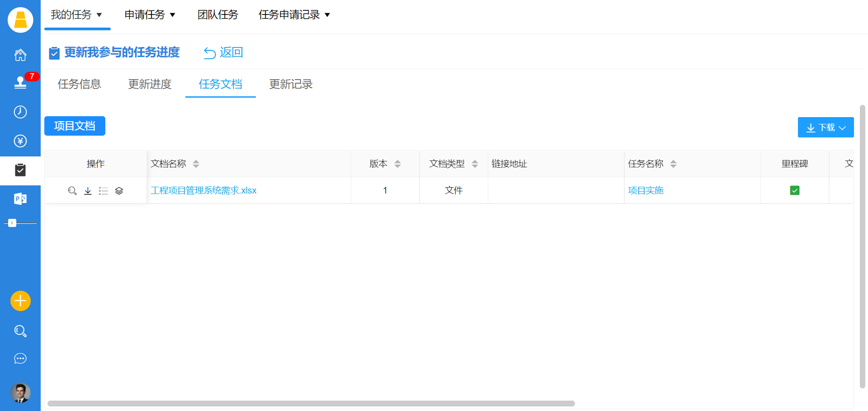Click the horizontal scrollbar at table bottom
This screenshot has height=411, width=868.
coord(311,403)
